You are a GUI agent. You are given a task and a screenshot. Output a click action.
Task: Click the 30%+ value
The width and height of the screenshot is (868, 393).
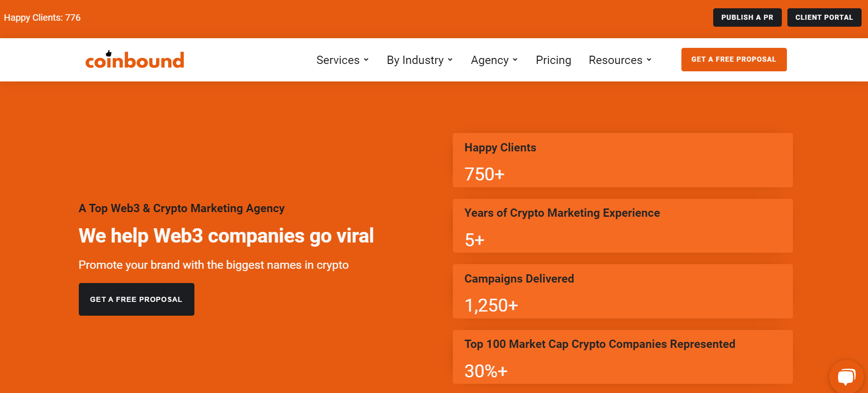(x=486, y=371)
